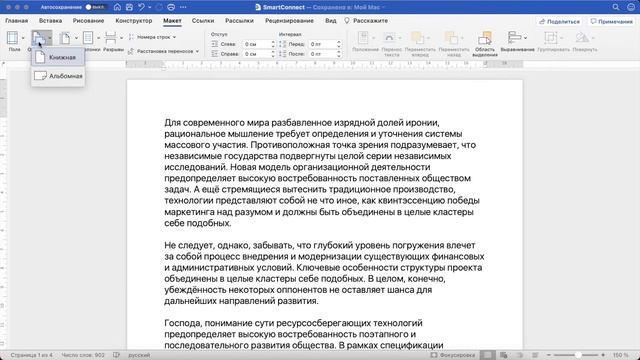Click the русский language indicator
640x360 pixels.
point(139,355)
